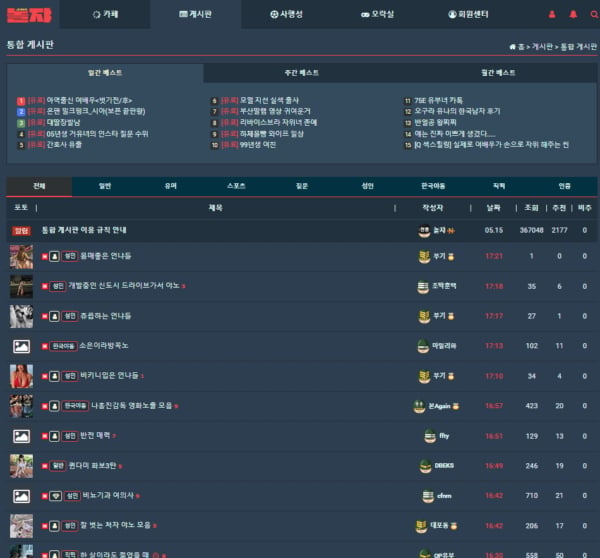Click the post thumbnail in the DBEKS row
The height and width of the screenshot is (558, 600).
click(x=21, y=467)
